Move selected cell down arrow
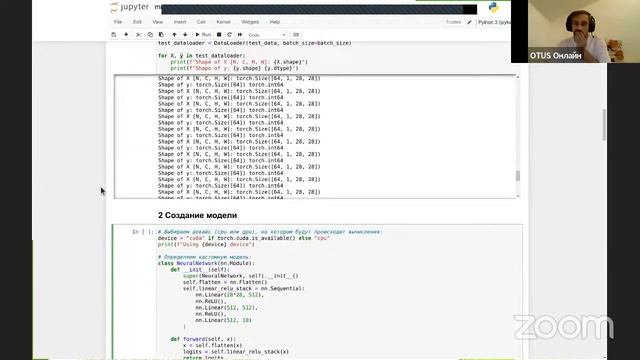Screen dimensions: 640x360 click(185, 35)
